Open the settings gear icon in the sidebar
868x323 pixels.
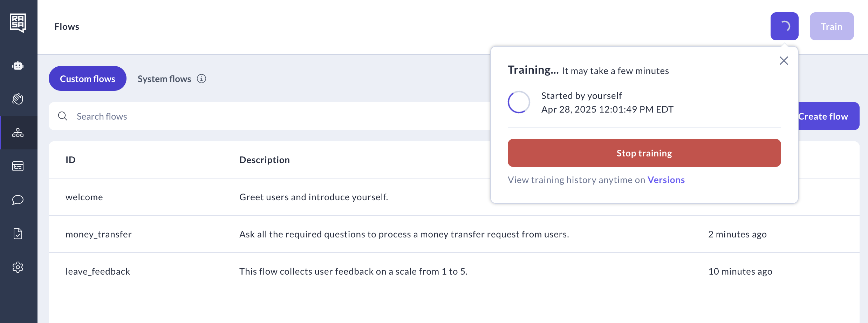(18, 267)
